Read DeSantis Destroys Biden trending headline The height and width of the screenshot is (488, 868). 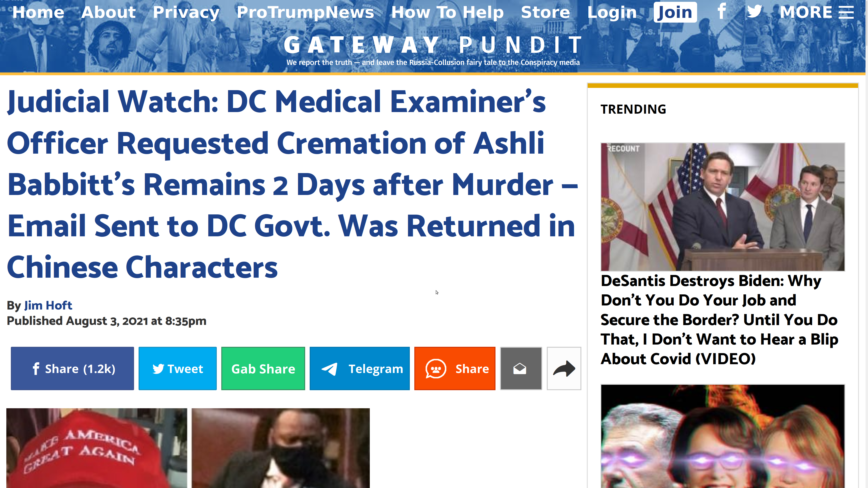pyautogui.click(x=719, y=320)
